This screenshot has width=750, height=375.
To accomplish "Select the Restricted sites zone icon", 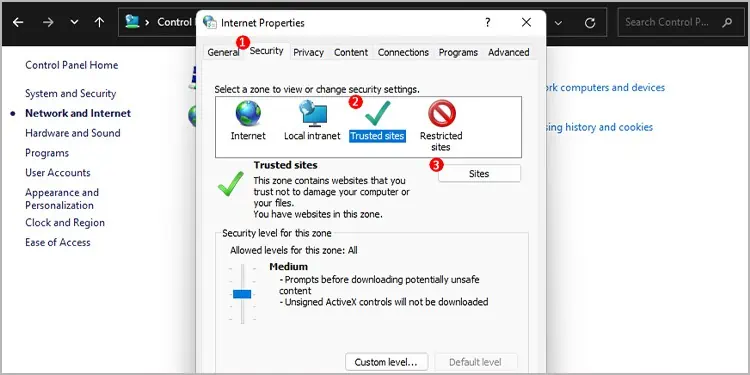I will 441,113.
